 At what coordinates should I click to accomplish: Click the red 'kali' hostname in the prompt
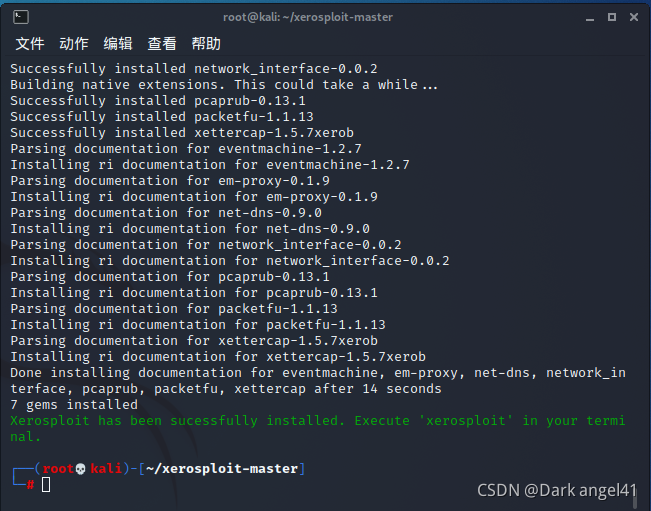point(106,469)
